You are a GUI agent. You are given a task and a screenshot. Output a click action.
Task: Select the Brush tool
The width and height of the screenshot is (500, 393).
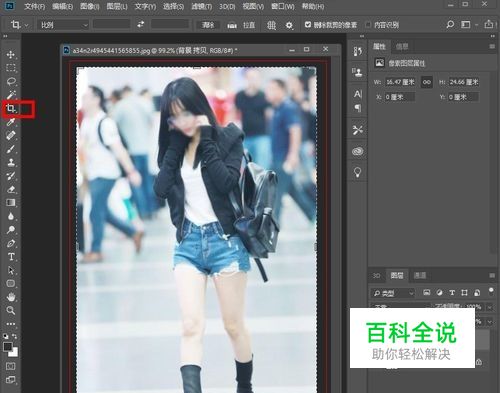click(11, 149)
